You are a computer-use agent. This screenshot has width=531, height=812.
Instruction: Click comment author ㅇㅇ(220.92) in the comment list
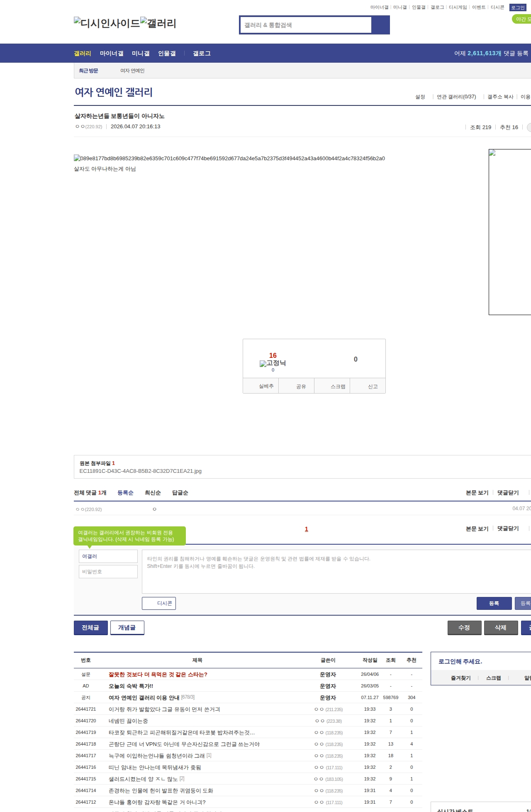coord(89,509)
